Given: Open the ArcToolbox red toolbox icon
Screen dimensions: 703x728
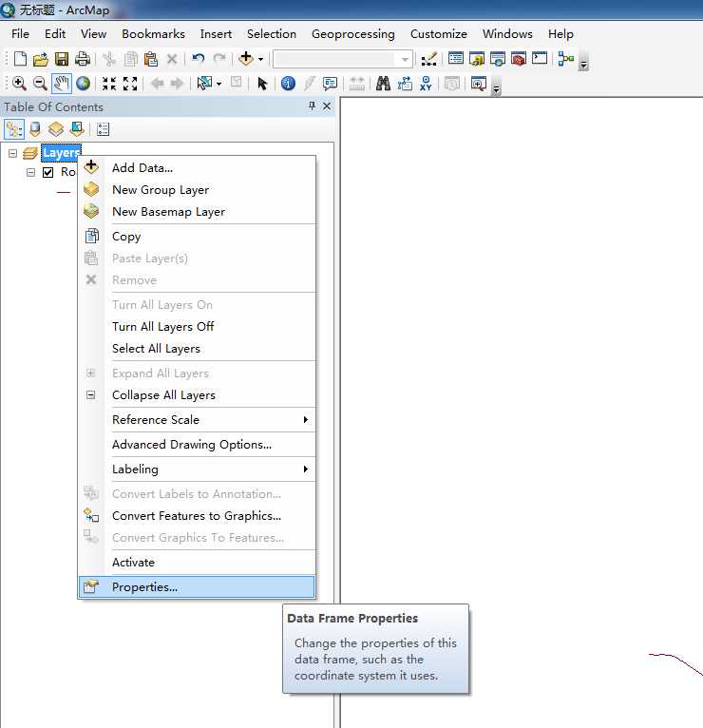Looking at the screenshot, I should coord(519,59).
